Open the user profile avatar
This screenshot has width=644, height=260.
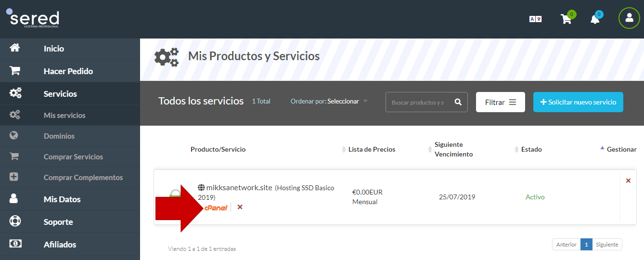[629, 18]
